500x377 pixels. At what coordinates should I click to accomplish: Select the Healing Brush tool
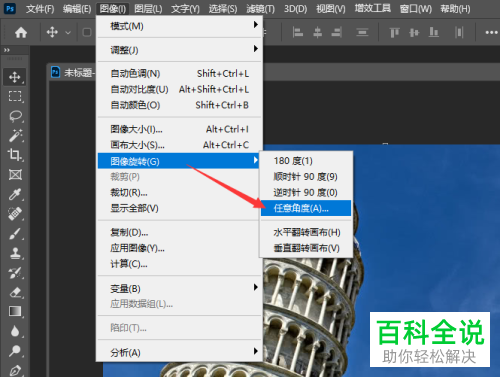[x=15, y=214]
